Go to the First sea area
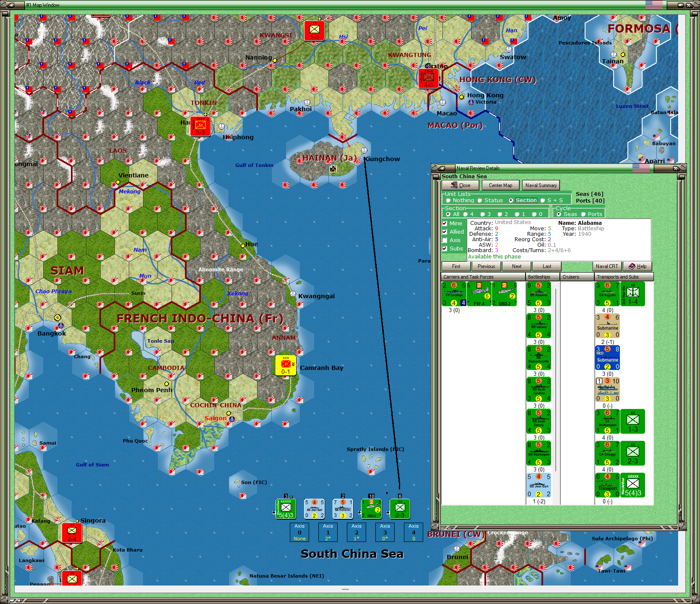 point(456,266)
